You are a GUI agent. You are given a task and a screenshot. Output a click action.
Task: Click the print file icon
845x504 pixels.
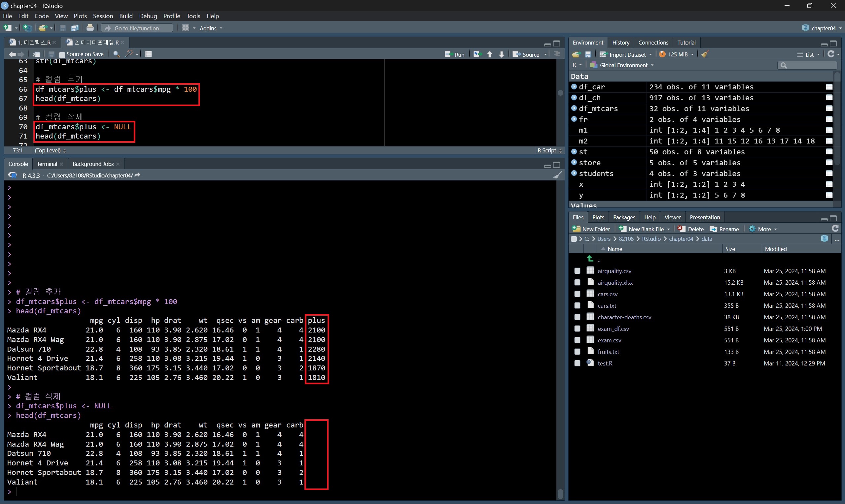tap(90, 28)
